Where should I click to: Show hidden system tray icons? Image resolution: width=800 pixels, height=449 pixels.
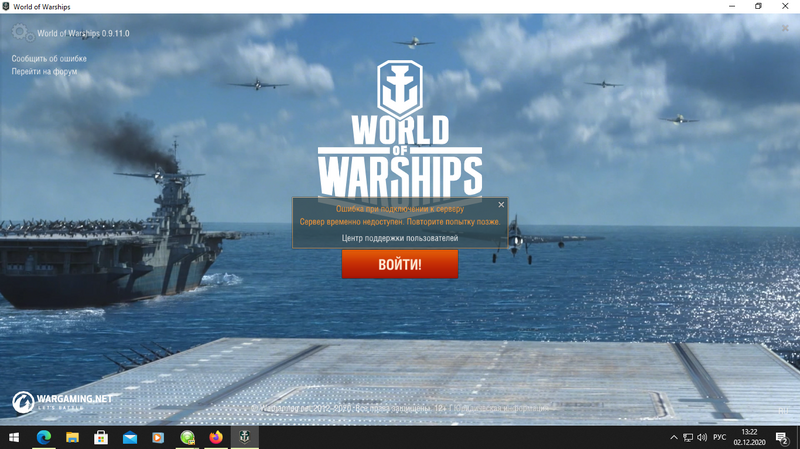(x=673, y=438)
